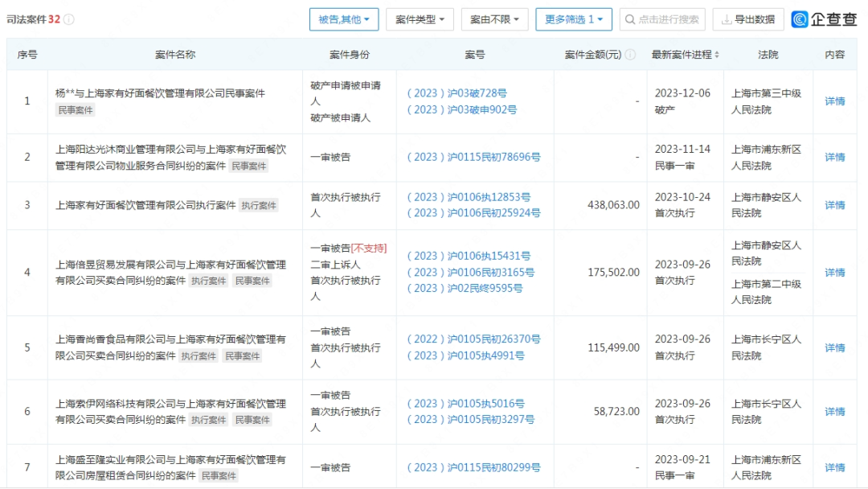Image resolution: width=868 pixels, height=489 pixels.
Task: View 详情 for row 1 bankruptcy case
Action: (x=835, y=101)
